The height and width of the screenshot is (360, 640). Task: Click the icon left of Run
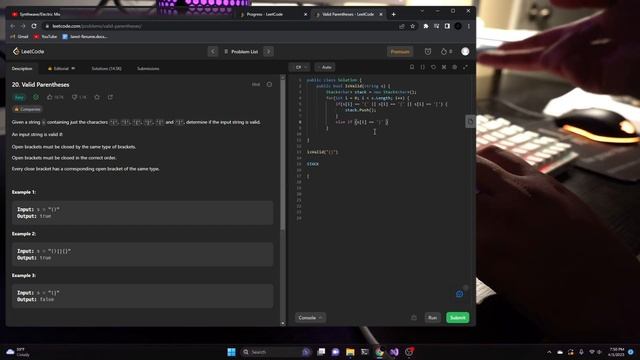click(414, 318)
